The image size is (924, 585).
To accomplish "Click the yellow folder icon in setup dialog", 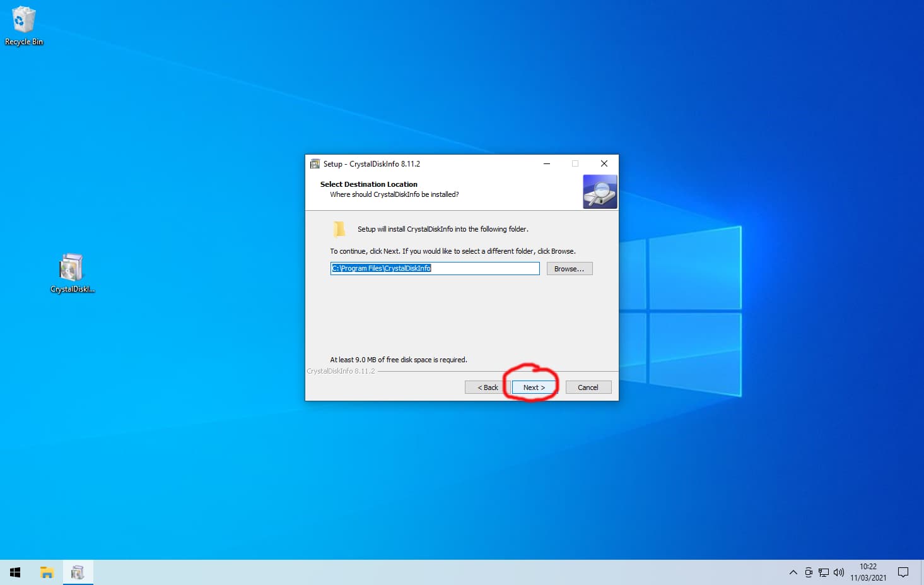I will tap(339, 229).
